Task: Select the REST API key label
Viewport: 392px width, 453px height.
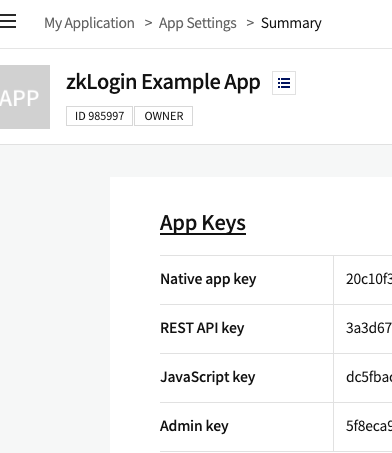Action: (202, 328)
